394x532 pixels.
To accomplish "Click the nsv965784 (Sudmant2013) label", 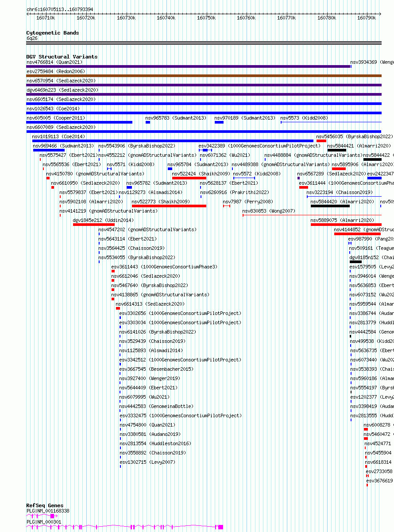I will coord(198,164).
